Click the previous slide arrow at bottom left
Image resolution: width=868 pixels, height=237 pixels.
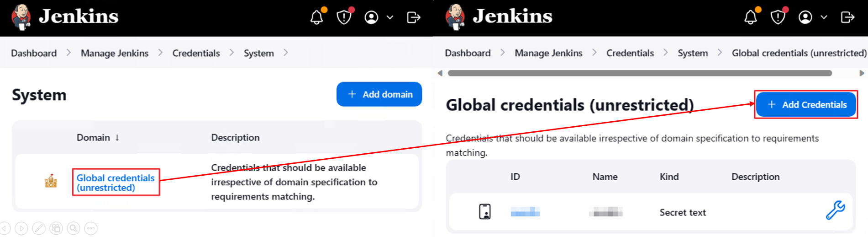click(x=5, y=228)
